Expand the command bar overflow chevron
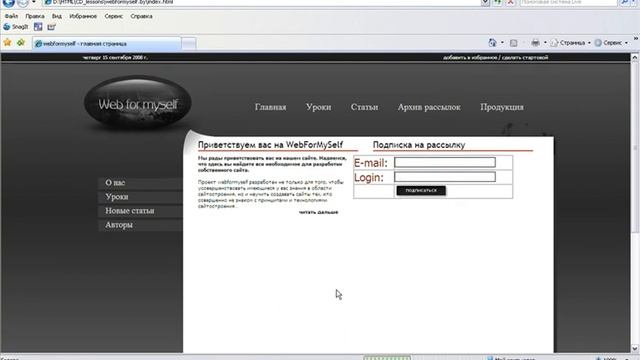640x360 pixels. [x=636, y=38]
